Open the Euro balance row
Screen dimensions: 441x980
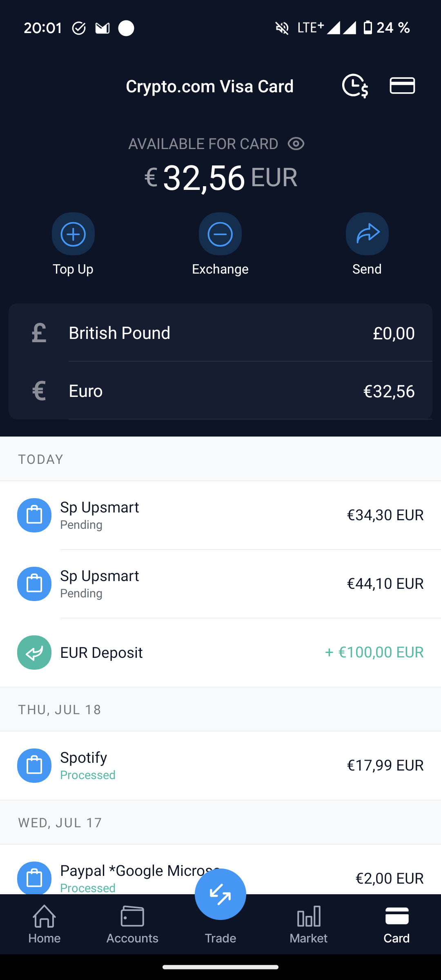click(220, 391)
